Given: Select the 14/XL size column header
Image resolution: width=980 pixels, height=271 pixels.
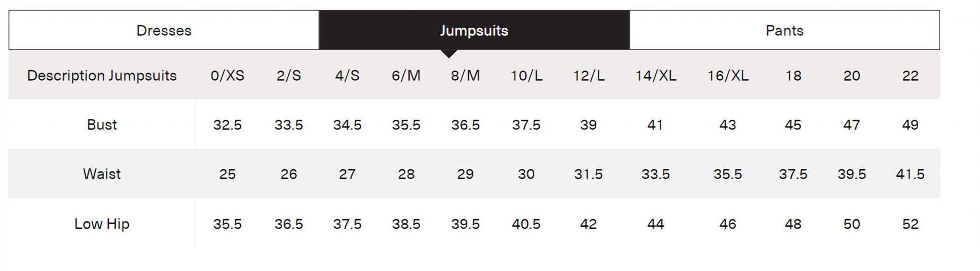Looking at the screenshot, I should (x=655, y=76).
